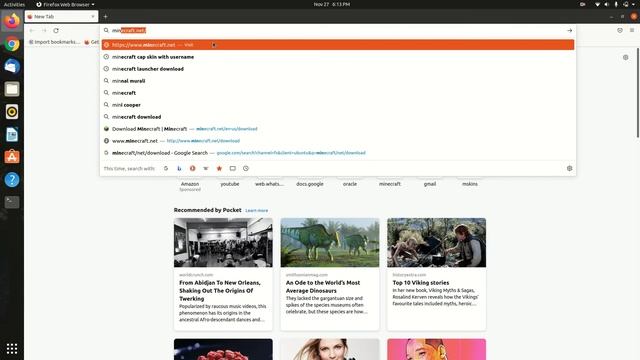This screenshot has width=640, height=360.
Task: Open the Top 10 Viking stories thumbnail
Action: pyautogui.click(x=436, y=242)
